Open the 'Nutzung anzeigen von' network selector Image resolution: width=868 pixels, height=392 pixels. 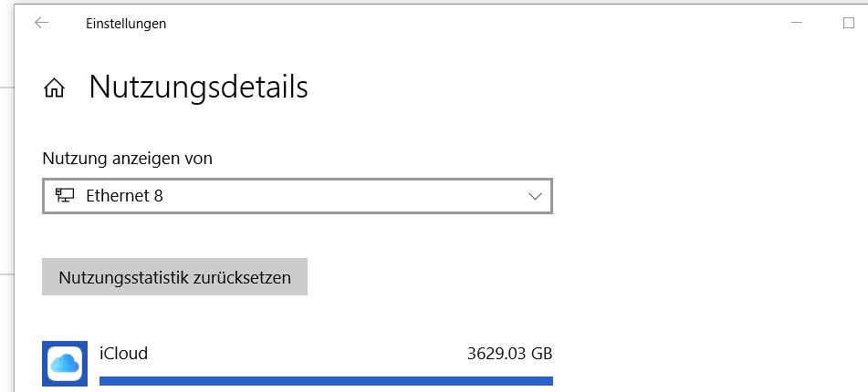pyautogui.click(x=297, y=196)
